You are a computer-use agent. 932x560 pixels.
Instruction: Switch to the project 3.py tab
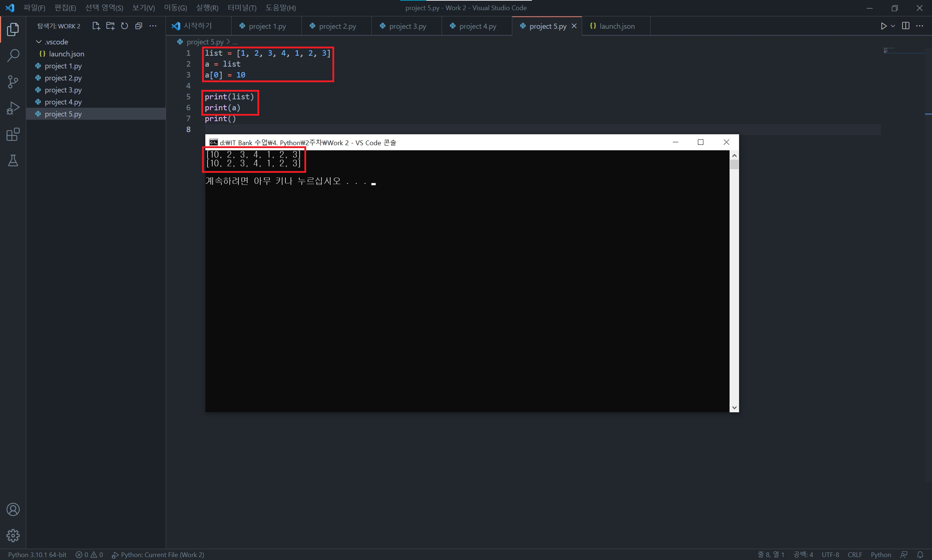click(407, 26)
